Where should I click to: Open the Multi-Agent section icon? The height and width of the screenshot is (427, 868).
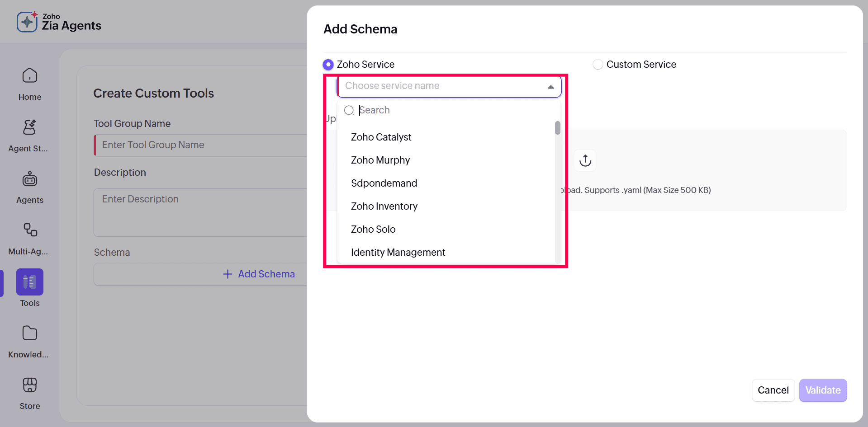[30, 230]
